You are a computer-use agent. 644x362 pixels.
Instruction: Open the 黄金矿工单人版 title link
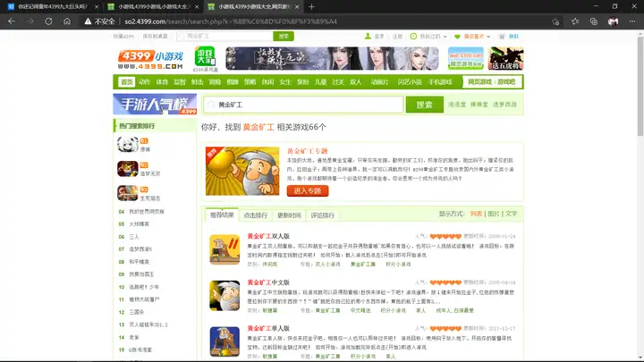(x=268, y=328)
